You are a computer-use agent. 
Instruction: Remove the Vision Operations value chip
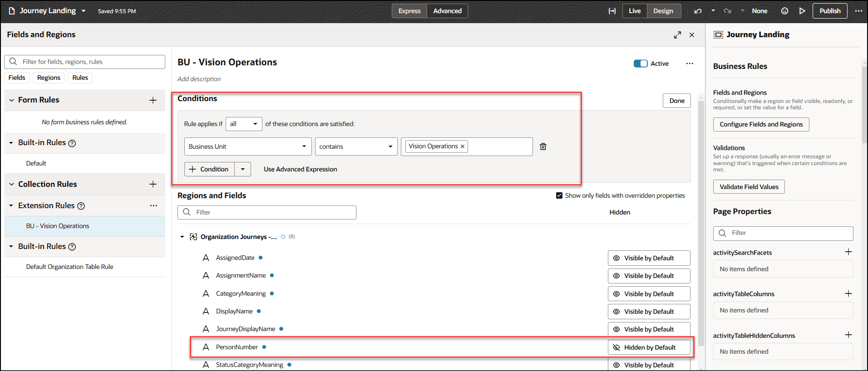pyautogui.click(x=463, y=146)
